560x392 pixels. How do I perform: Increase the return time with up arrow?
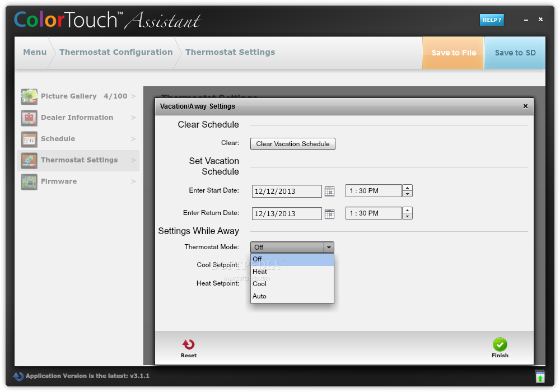(407, 211)
